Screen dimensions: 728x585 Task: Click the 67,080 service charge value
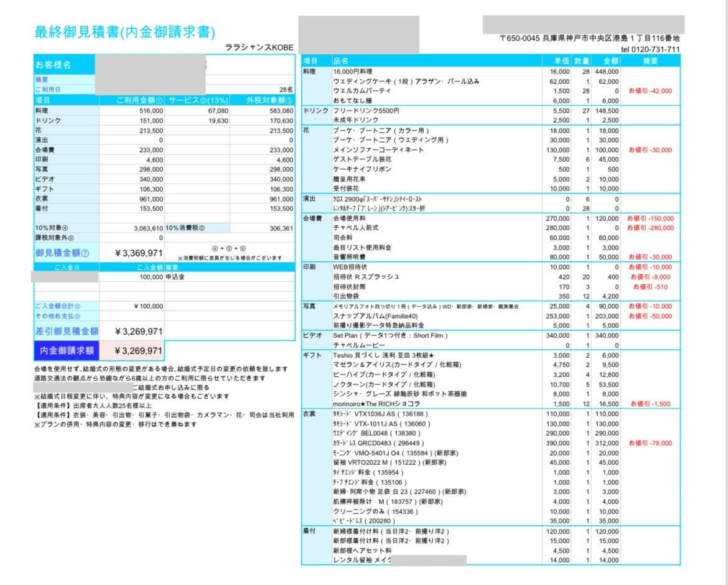click(x=218, y=111)
